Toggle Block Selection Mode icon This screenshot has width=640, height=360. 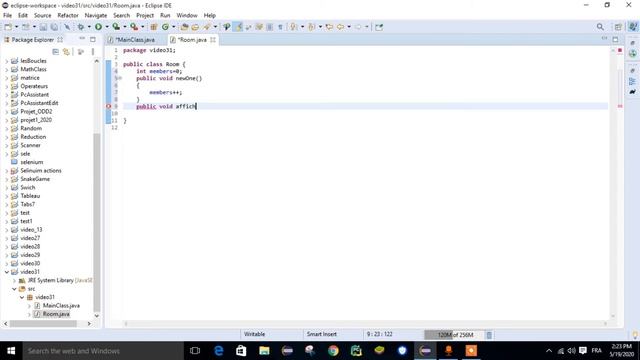(270, 27)
